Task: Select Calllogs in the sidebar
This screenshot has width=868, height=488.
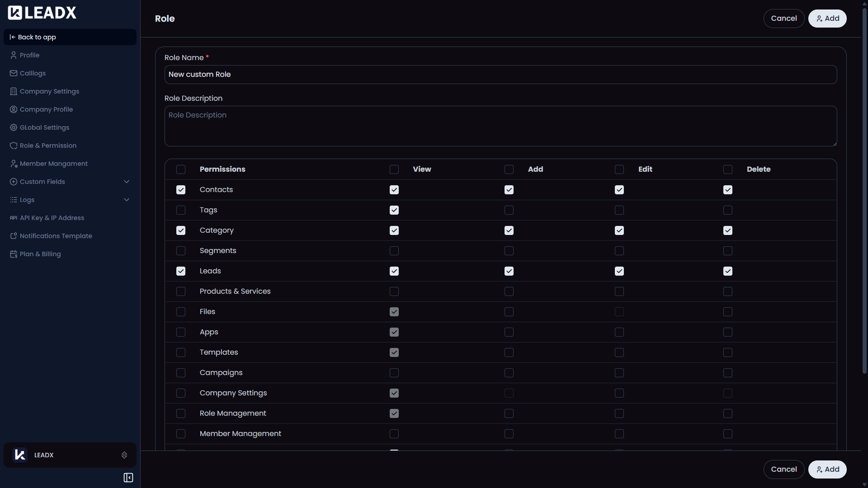Action: 32,73
